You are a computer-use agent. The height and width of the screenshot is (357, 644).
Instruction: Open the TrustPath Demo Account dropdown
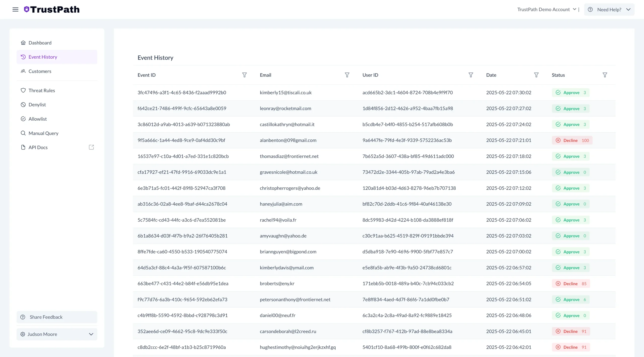point(574,9)
